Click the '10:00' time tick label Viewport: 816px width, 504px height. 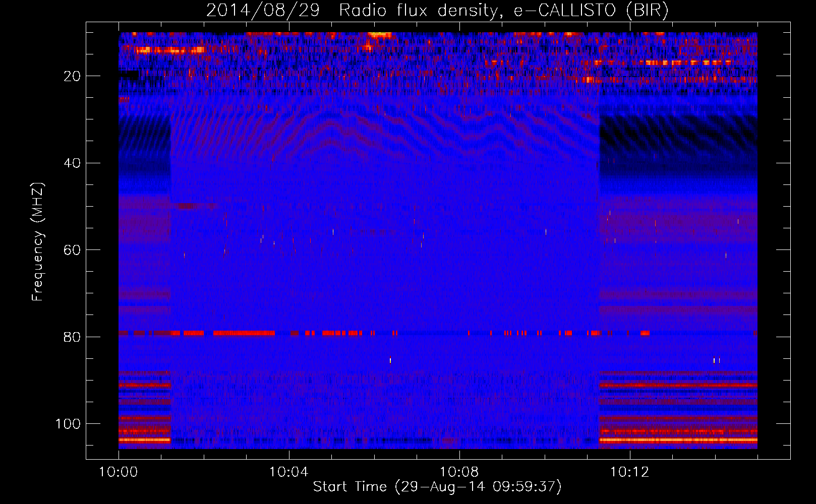point(119,472)
